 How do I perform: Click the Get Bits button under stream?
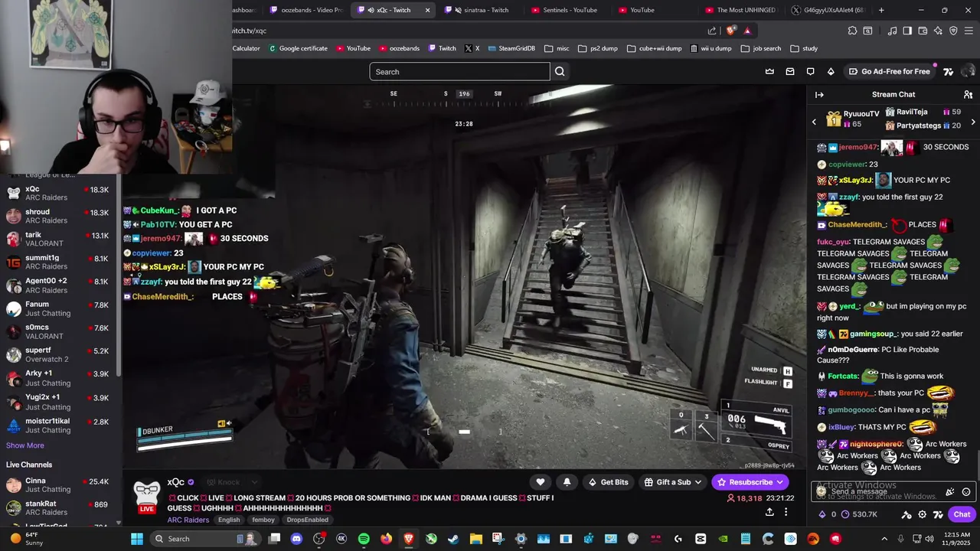[x=608, y=482]
